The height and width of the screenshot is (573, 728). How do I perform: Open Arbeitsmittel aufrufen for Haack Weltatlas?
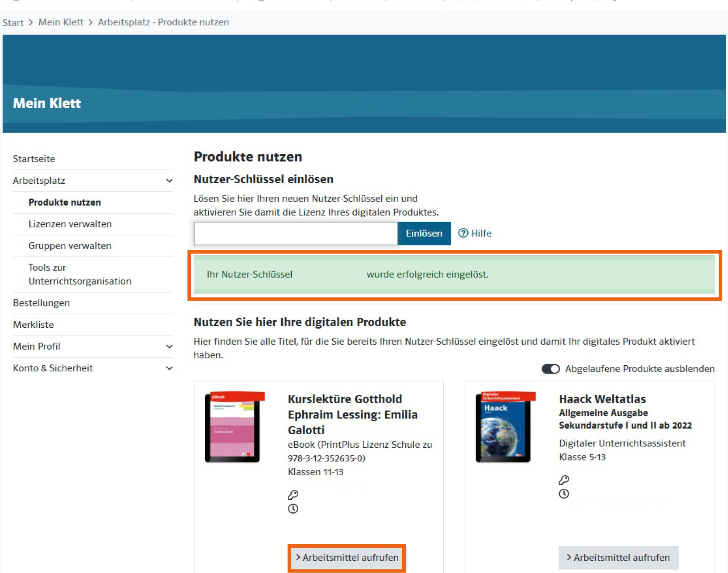618,558
